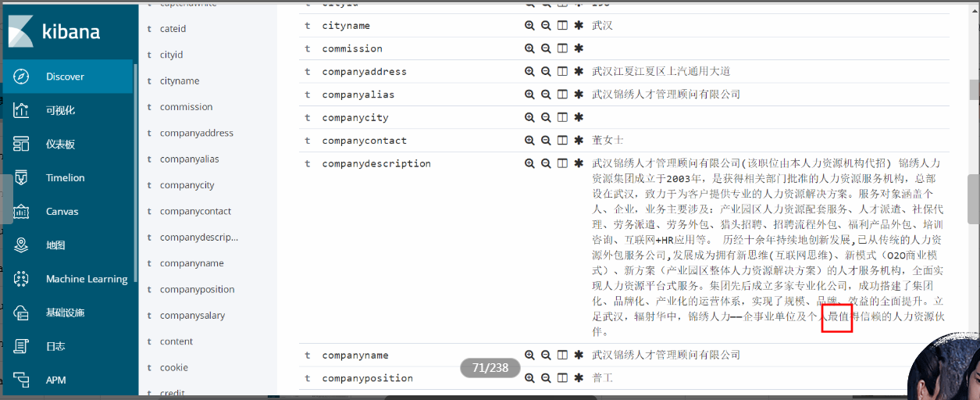The height and width of the screenshot is (400, 980).
Task: Filter out value on cityname row
Action: [546, 25]
